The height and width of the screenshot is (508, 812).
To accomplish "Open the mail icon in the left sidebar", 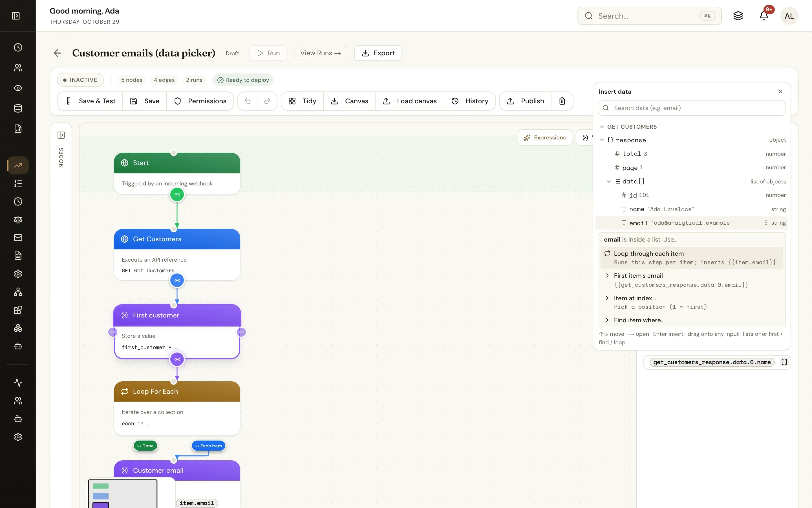I will 18,238.
